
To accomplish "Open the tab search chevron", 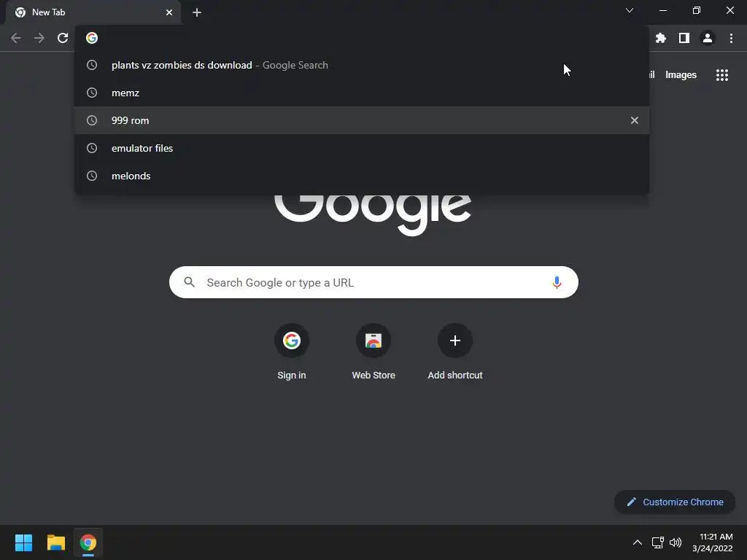I will (x=630, y=10).
